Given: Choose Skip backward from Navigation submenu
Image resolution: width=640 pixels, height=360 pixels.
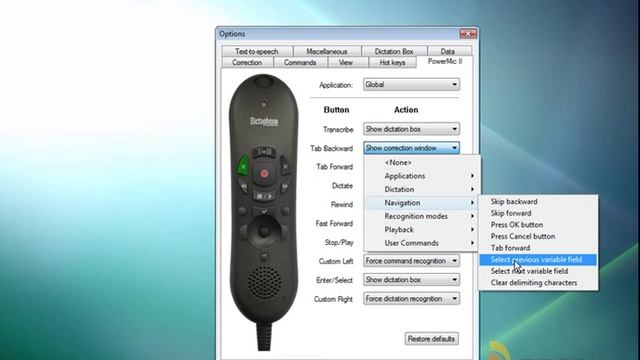Looking at the screenshot, I should (538, 202).
